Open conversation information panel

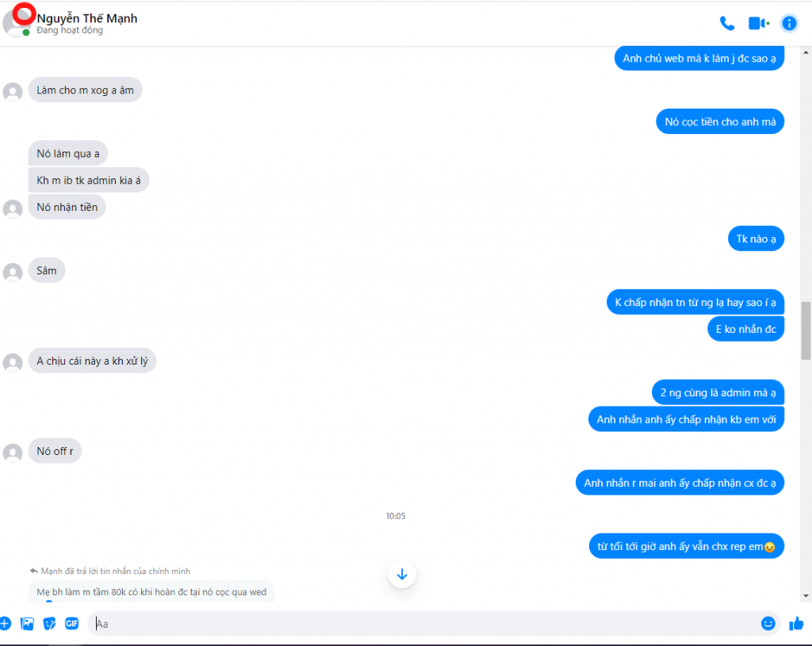(x=789, y=23)
